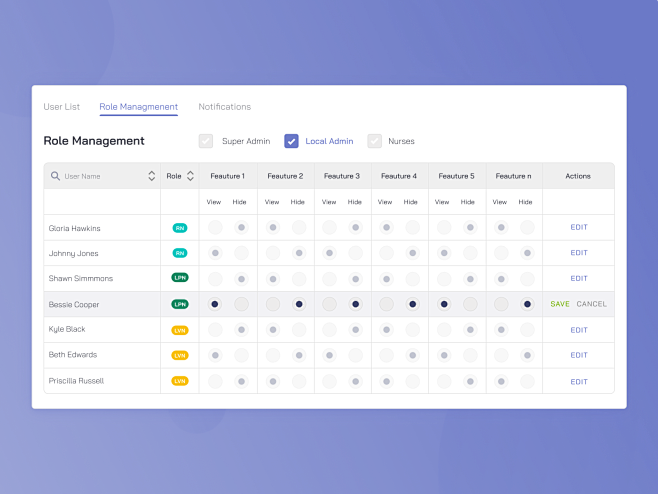The height and width of the screenshot is (494, 658).
Task: Click the Feauture 2 column header
Action: pos(285,176)
